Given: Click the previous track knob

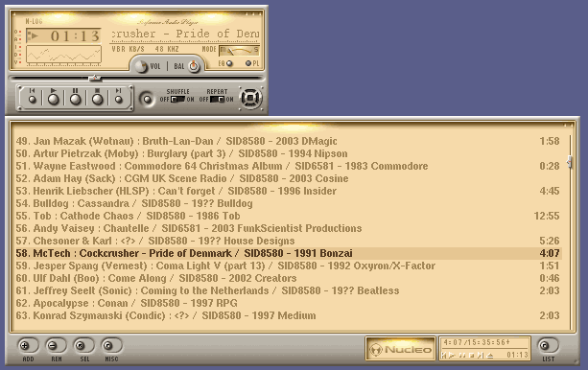Looking at the screenshot, I should (x=33, y=100).
